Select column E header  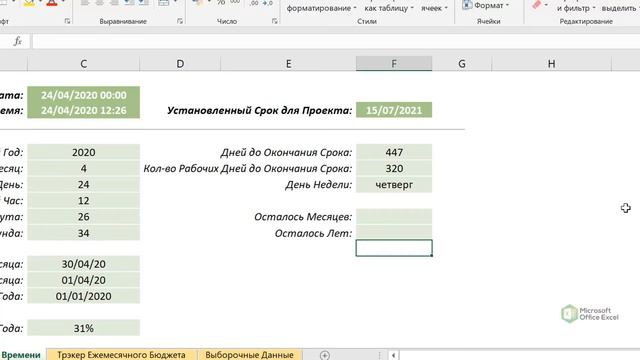pyautogui.click(x=289, y=64)
